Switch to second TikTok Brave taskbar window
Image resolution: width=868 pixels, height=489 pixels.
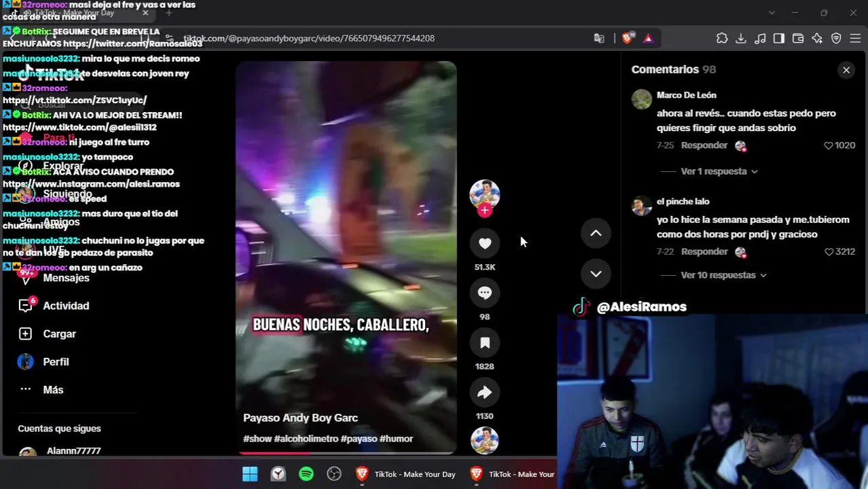[x=512, y=474]
